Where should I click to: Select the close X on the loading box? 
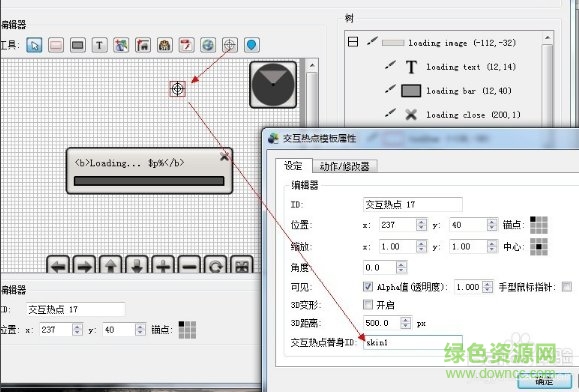pyautogui.click(x=224, y=157)
